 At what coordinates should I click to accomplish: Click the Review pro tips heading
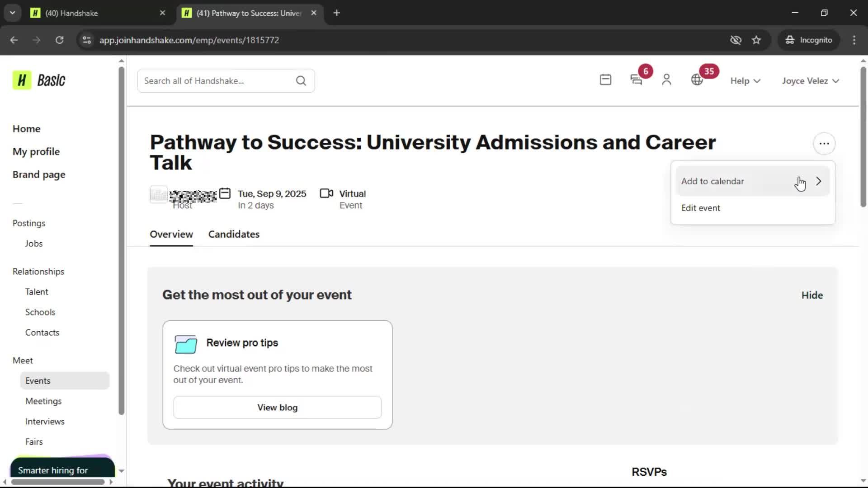click(242, 343)
